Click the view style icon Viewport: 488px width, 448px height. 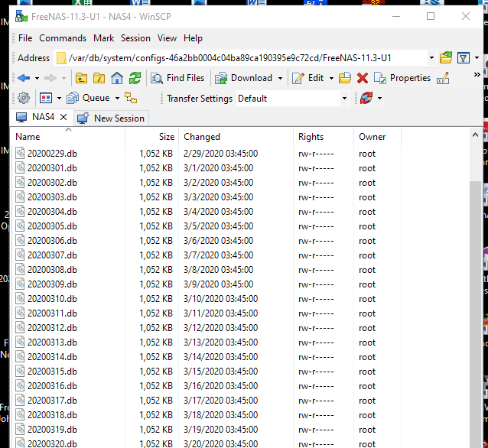point(46,99)
